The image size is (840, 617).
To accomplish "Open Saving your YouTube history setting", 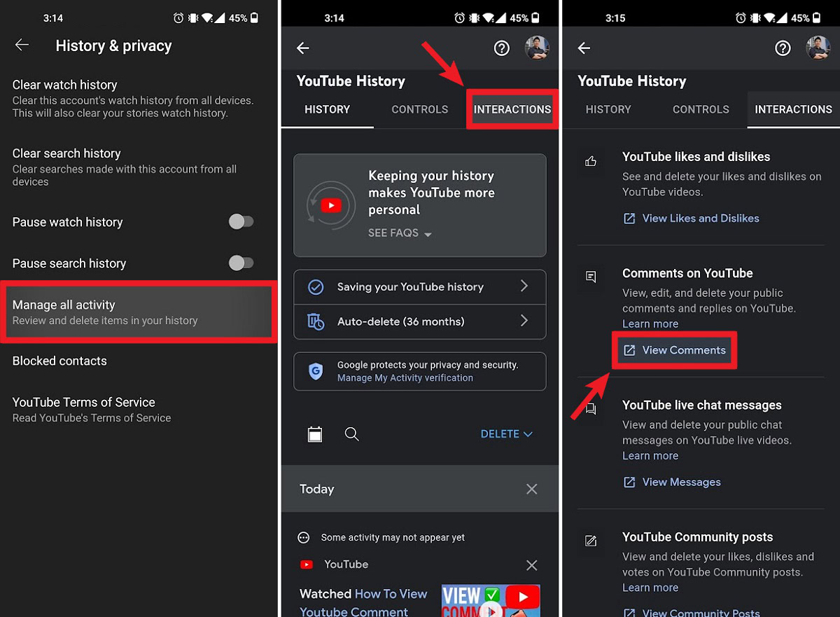I will click(420, 286).
